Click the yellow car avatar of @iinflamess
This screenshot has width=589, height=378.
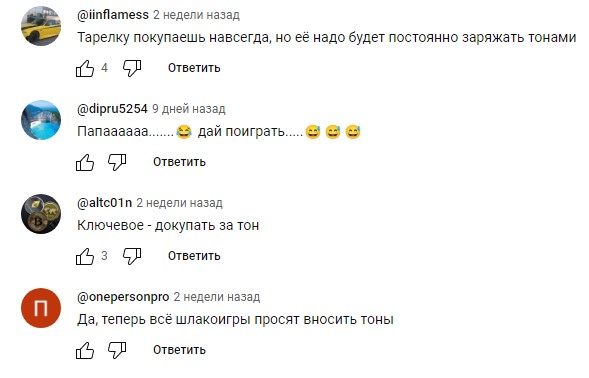coord(41,26)
